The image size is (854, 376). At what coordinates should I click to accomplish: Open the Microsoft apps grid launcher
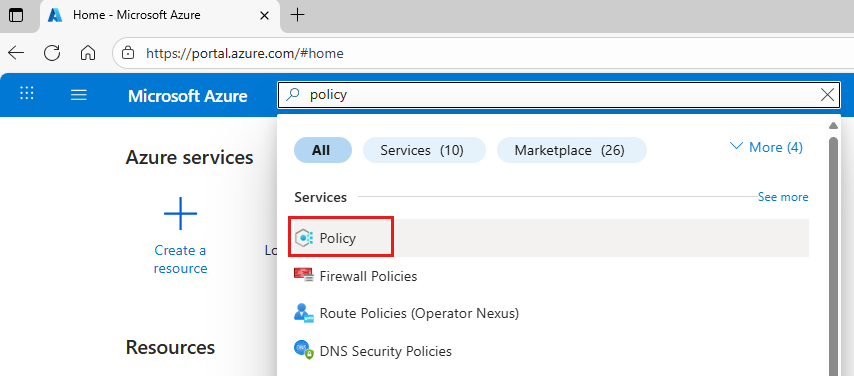[27, 93]
